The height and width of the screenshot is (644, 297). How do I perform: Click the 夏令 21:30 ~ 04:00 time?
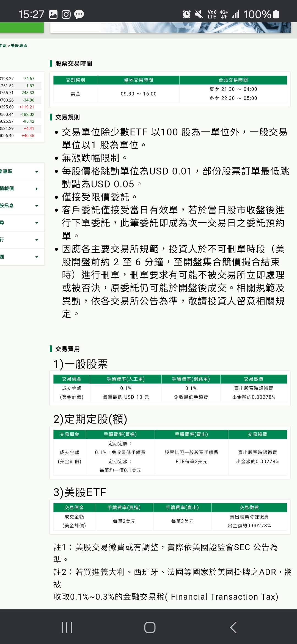coord(233,89)
